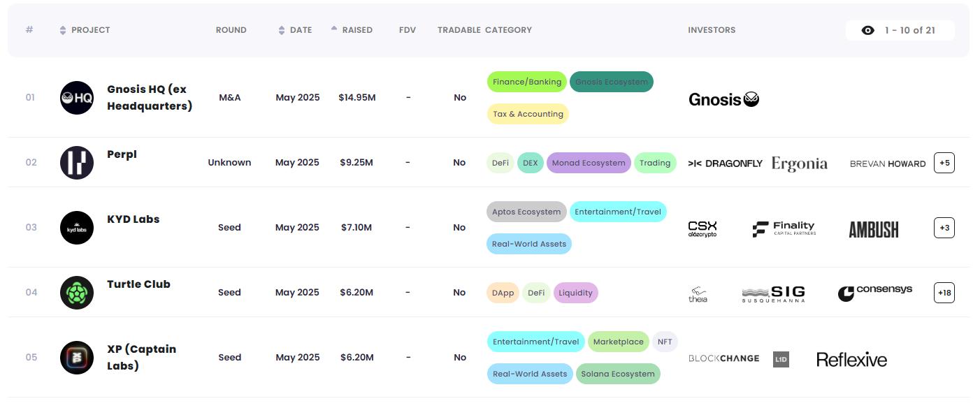Filter by the DApp tag
This screenshot has width=980, height=408.
point(503,293)
